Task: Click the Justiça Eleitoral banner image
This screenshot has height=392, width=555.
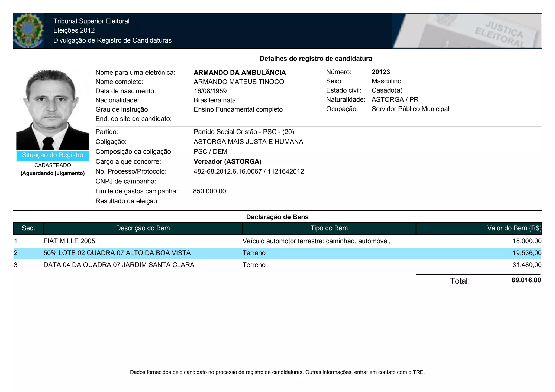Action: pos(467,31)
